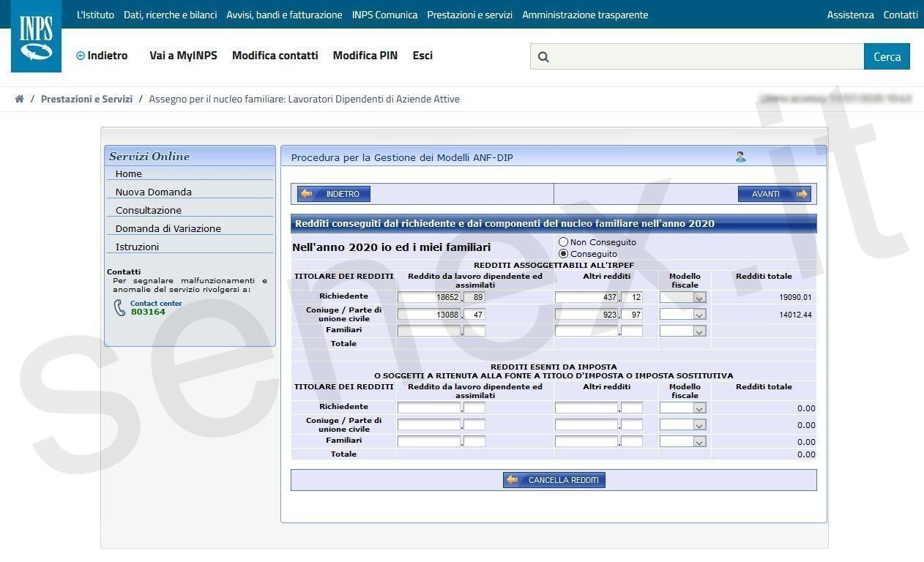The width and height of the screenshot is (924, 562).
Task: Click the Servizi Online panel heading
Action: 149,156
